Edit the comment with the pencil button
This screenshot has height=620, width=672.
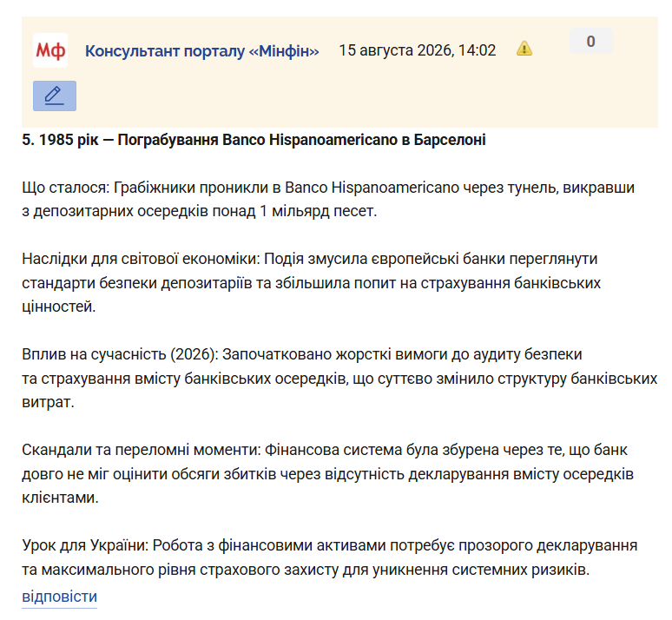(x=55, y=96)
